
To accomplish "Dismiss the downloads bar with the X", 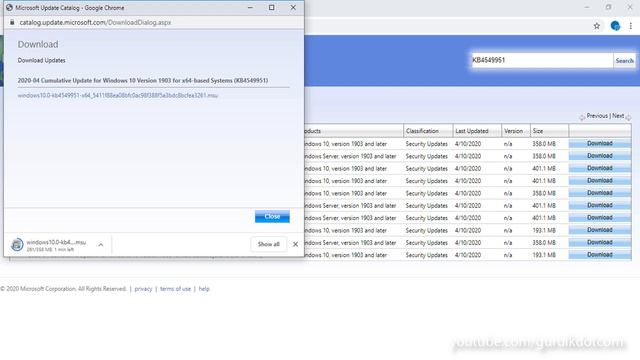I will 296,244.
